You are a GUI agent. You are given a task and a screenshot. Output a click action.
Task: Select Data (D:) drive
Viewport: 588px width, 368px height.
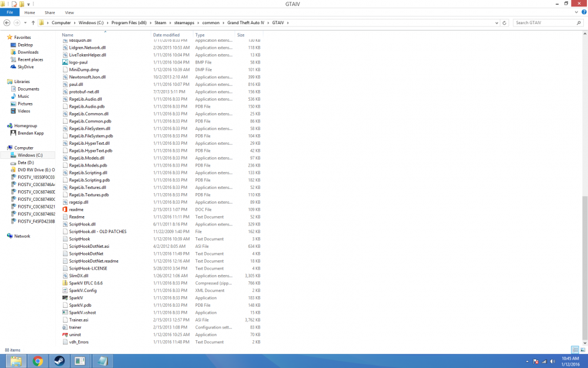[x=25, y=163]
